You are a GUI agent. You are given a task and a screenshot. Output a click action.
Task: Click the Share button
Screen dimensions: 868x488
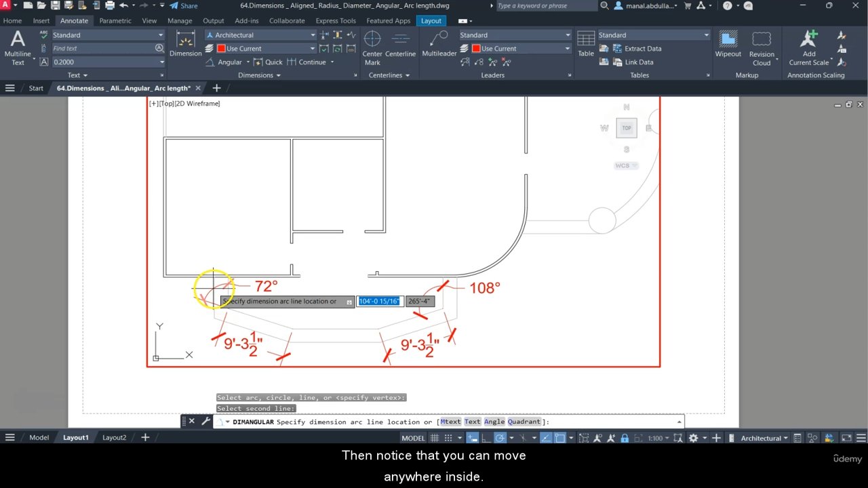pyautogui.click(x=184, y=5)
